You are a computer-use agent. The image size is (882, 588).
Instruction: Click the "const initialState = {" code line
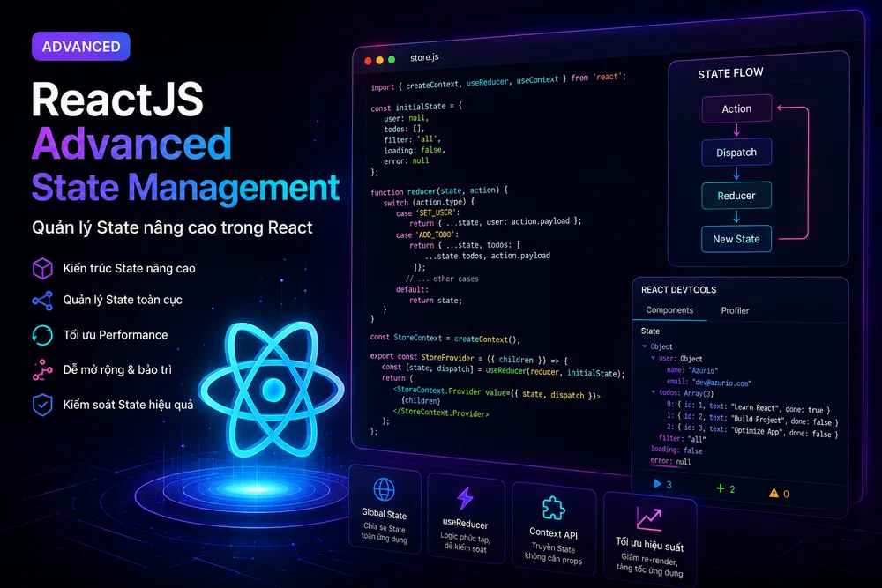pyautogui.click(x=416, y=107)
